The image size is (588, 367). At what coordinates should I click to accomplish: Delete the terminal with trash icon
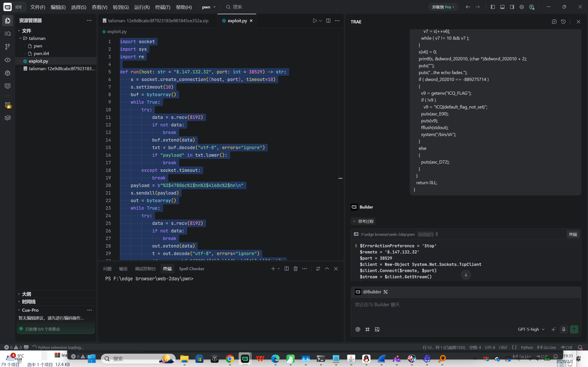[x=295, y=268]
